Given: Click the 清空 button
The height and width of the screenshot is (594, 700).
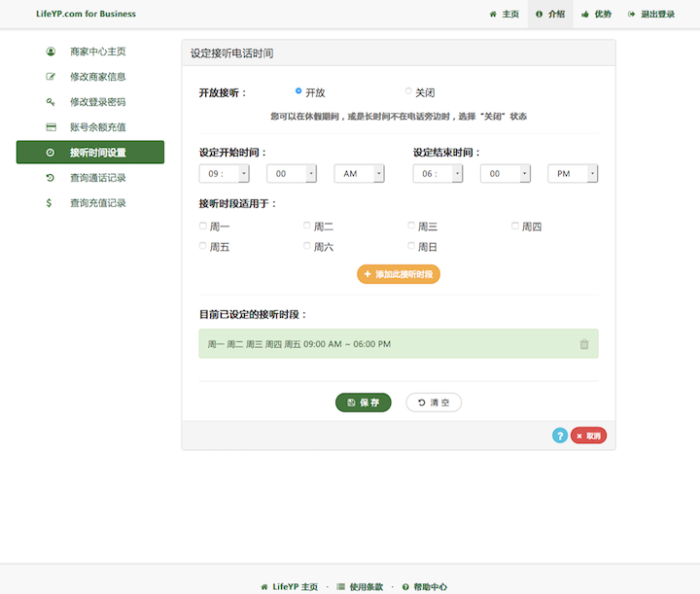Looking at the screenshot, I should [x=434, y=402].
